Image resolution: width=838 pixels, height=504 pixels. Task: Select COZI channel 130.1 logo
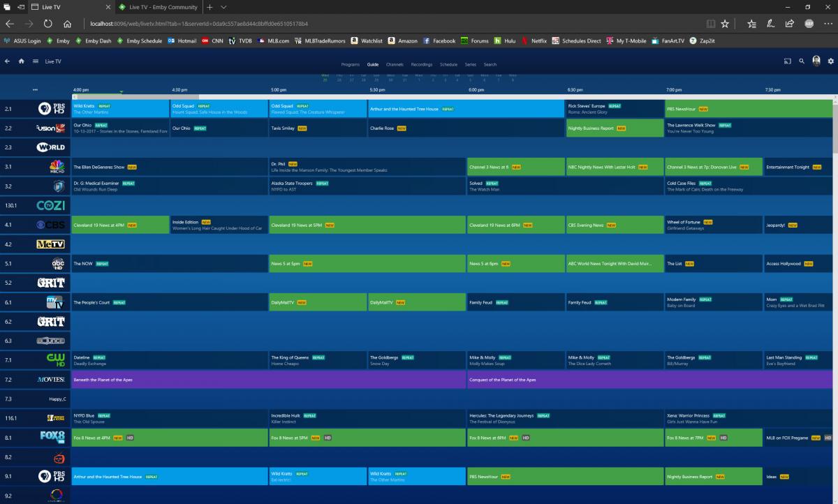pos(51,206)
